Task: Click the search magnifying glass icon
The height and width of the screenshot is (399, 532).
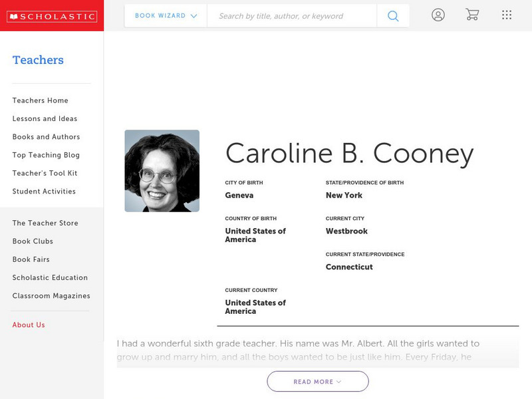Action: point(393,15)
